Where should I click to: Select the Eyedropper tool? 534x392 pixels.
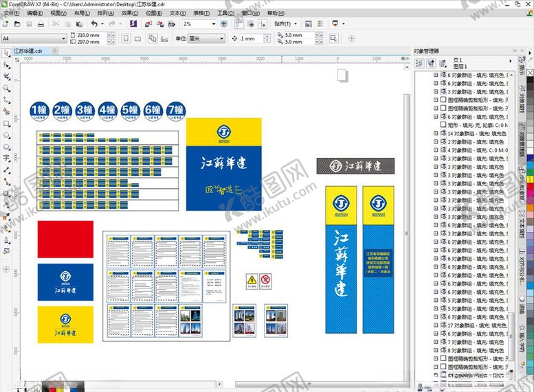coord(6,216)
